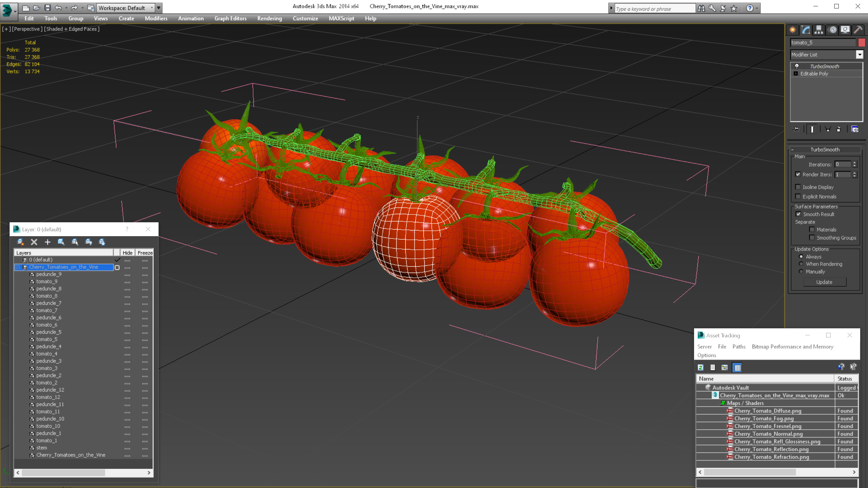Click Make Unique icon below modifier stack
Viewport: 868px width, 488px height.
click(828, 129)
